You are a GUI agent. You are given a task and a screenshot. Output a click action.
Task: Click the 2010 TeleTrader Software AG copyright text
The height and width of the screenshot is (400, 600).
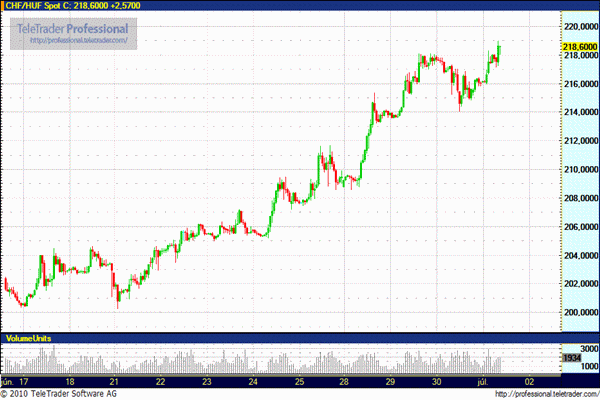coord(59,394)
